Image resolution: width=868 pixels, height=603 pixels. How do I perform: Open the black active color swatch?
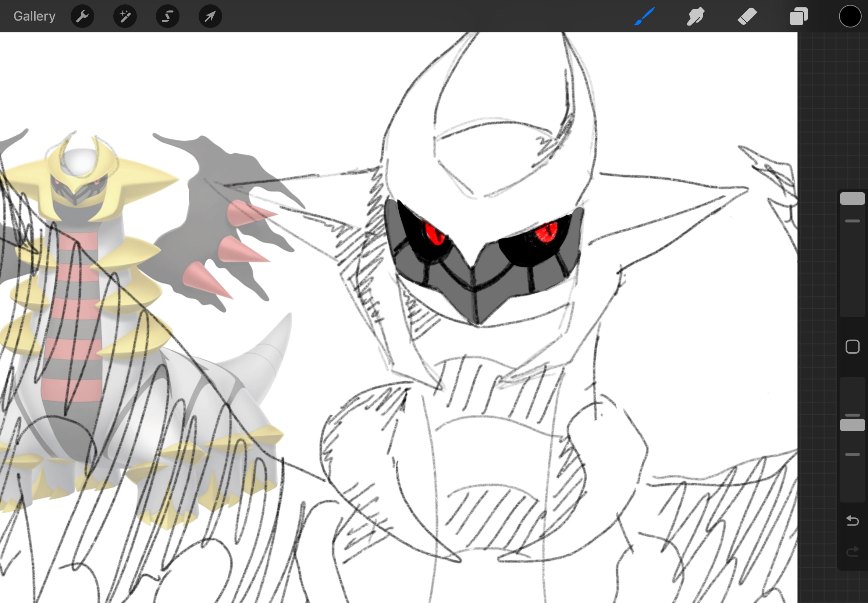click(850, 16)
